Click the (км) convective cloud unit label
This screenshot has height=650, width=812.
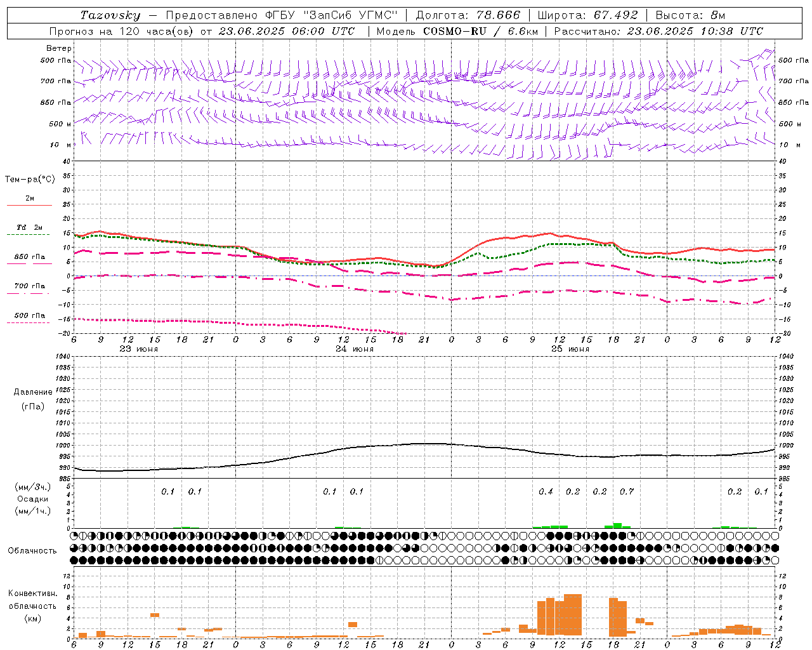[33, 618]
